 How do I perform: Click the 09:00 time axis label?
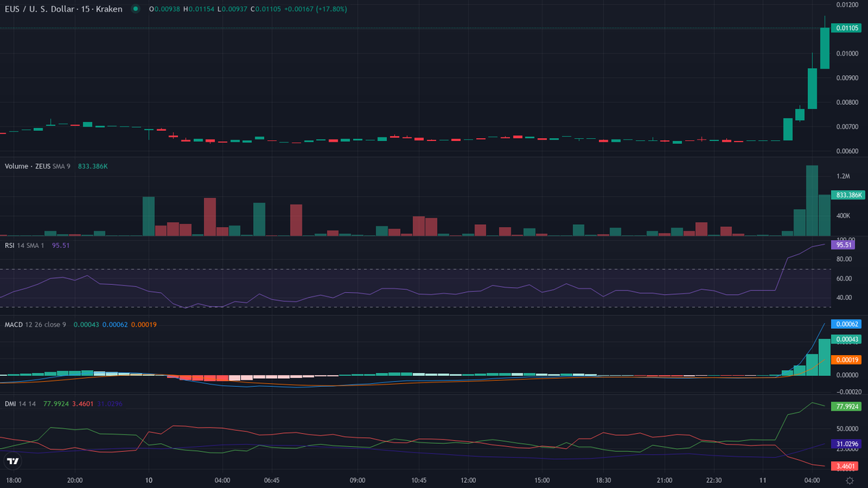pos(357,480)
